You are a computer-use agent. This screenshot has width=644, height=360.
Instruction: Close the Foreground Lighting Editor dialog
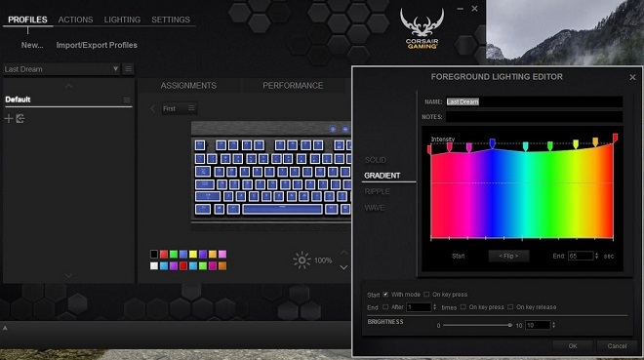(632, 77)
